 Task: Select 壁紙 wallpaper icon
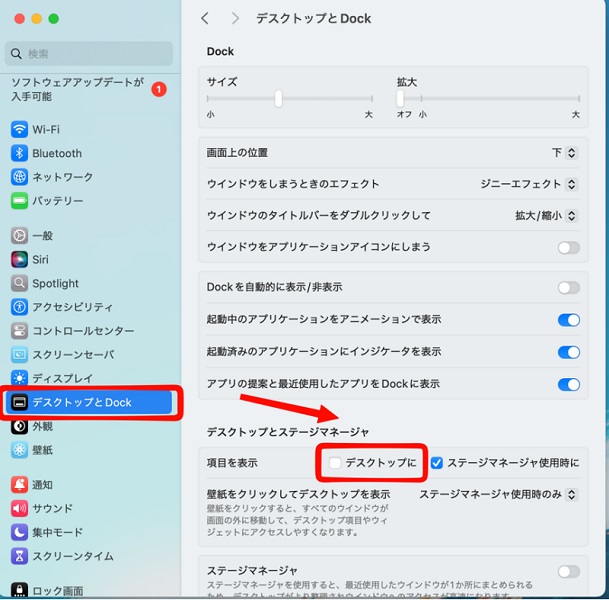click(x=19, y=450)
